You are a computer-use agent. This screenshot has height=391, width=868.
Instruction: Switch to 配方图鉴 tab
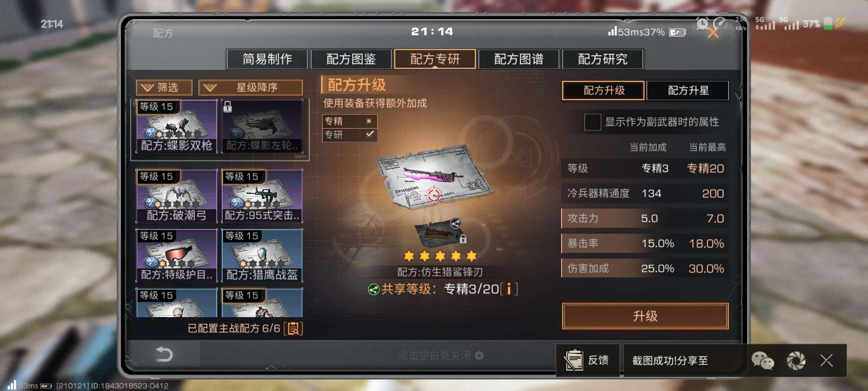click(351, 59)
